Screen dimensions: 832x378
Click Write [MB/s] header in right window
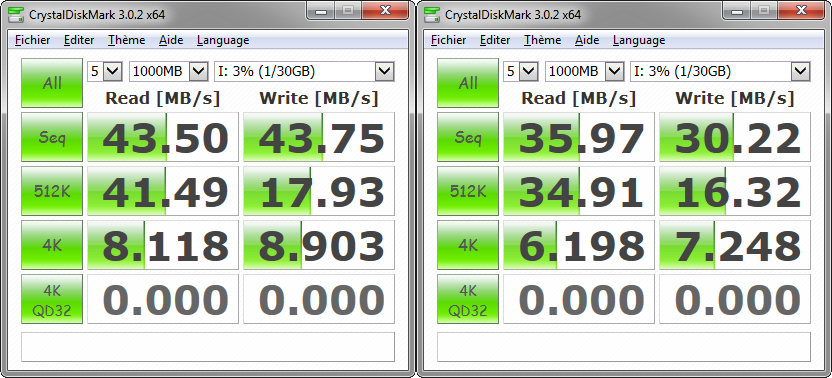[735, 98]
